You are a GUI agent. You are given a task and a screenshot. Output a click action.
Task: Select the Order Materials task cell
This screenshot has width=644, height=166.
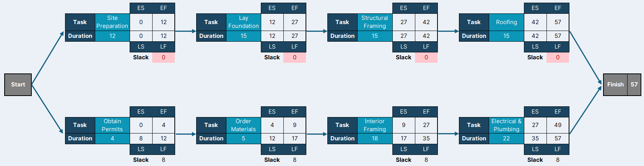click(x=244, y=125)
